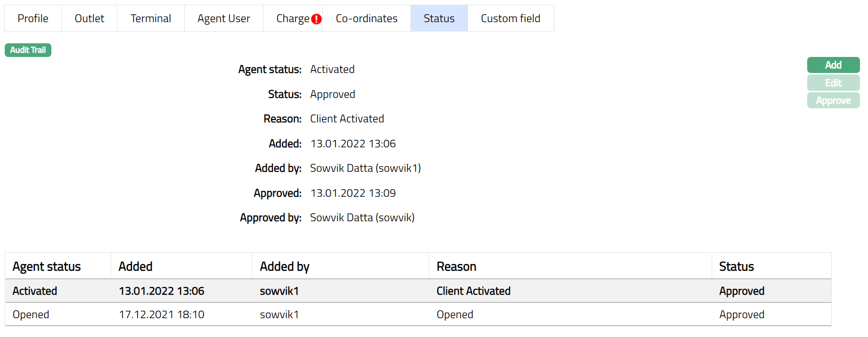
Task: Select the Charge tab
Action: coord(292,18)
